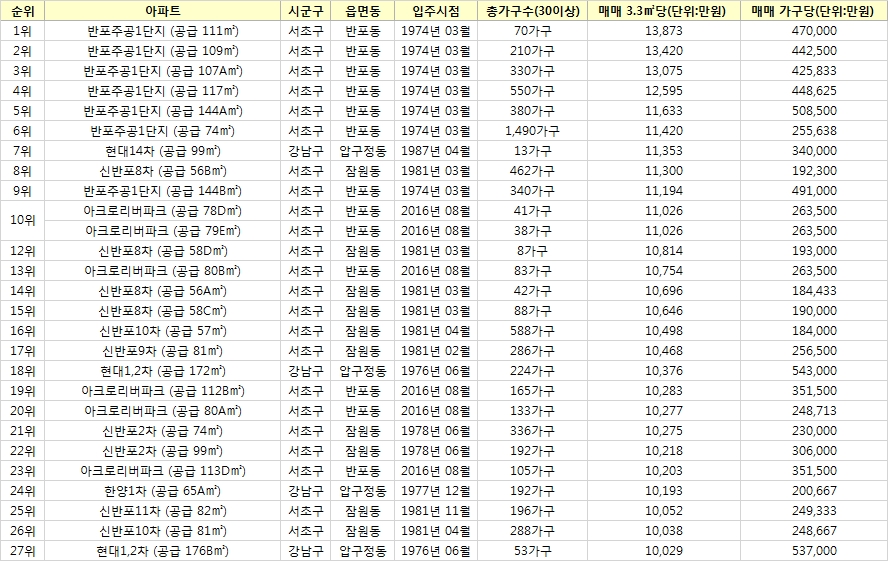Select the 신반포10차 (공급 57㎡) cell

(163, 331)
